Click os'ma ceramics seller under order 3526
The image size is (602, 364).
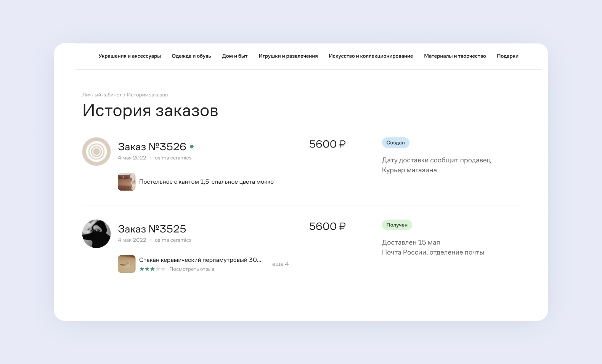coord(173,158)
